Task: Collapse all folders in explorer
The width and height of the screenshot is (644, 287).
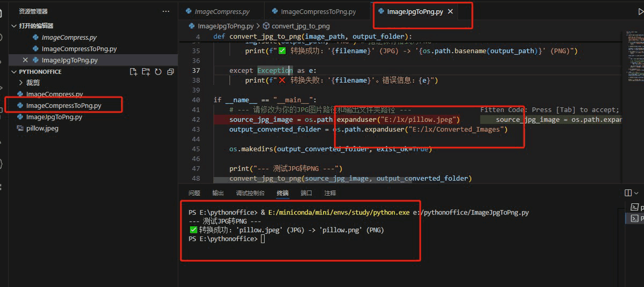Action: click(171, 72)
